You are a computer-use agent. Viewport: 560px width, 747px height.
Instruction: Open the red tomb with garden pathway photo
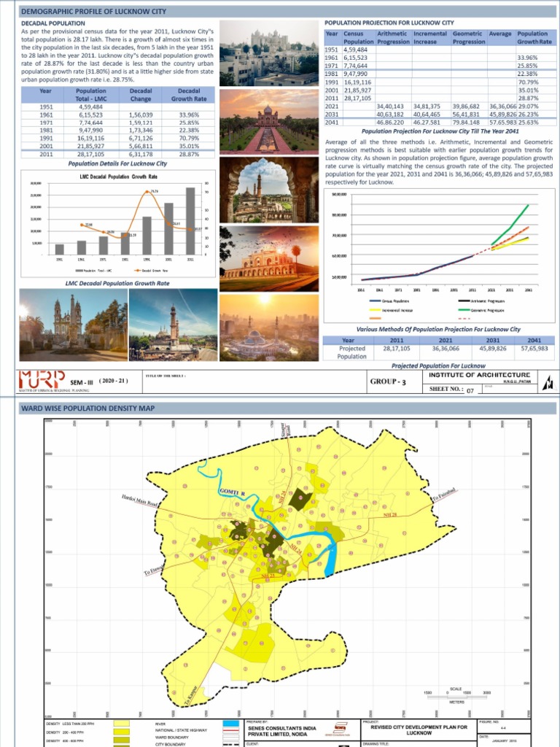[x=269, y=121]
